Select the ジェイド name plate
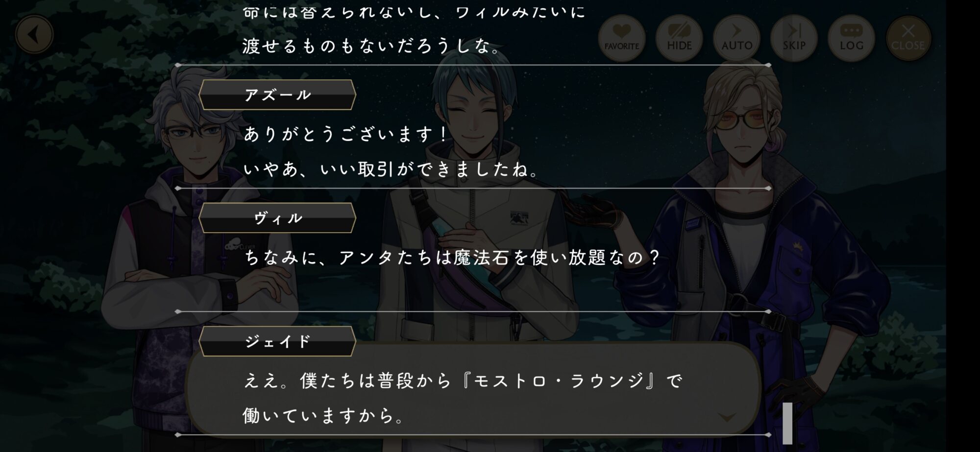Viewport: 980px width, 452px height. 277,341
